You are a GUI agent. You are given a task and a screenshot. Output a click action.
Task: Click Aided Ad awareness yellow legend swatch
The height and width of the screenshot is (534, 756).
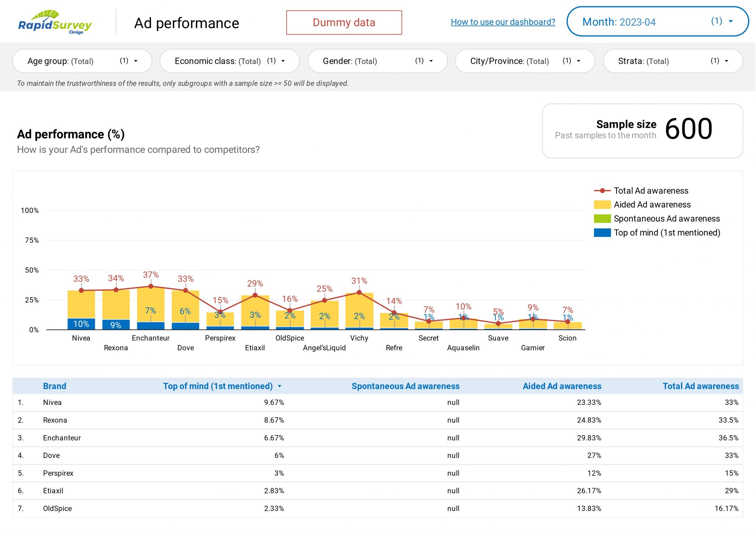pyautogui.click(x=602, y=205)
